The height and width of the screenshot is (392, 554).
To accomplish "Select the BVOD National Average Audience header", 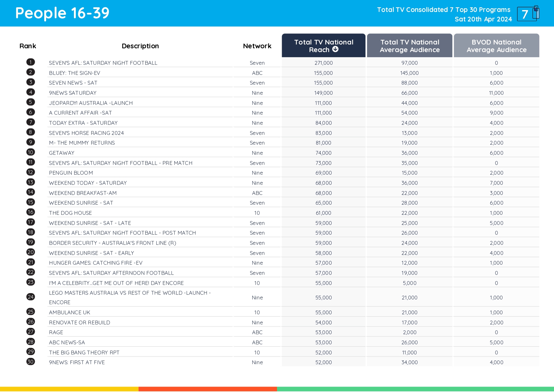I will point(497,45).
